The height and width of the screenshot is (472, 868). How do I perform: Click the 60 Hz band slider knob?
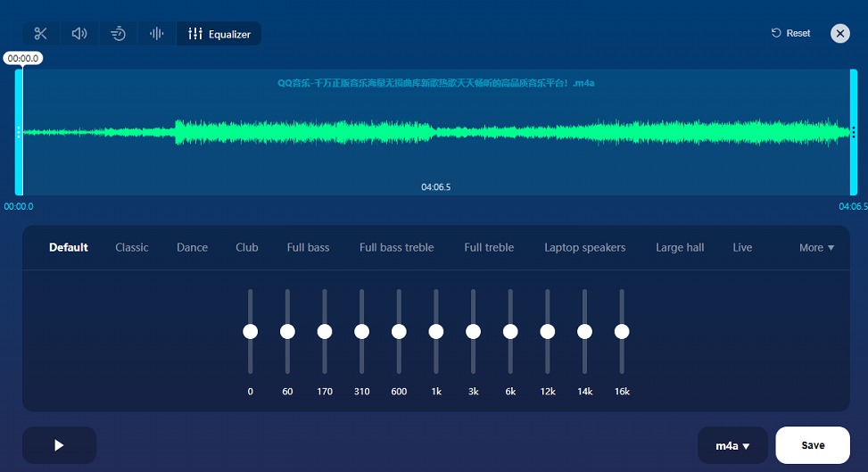pos(287,331)
